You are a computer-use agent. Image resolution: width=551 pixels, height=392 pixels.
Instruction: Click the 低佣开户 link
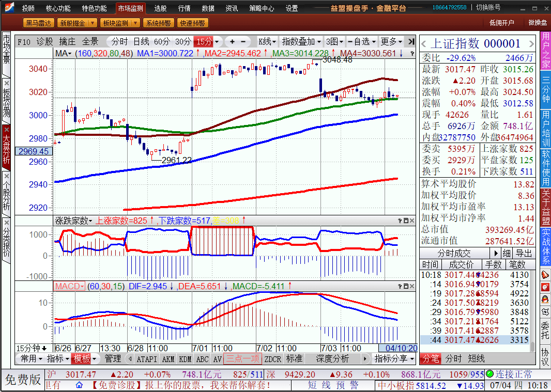tap(501, 23)
